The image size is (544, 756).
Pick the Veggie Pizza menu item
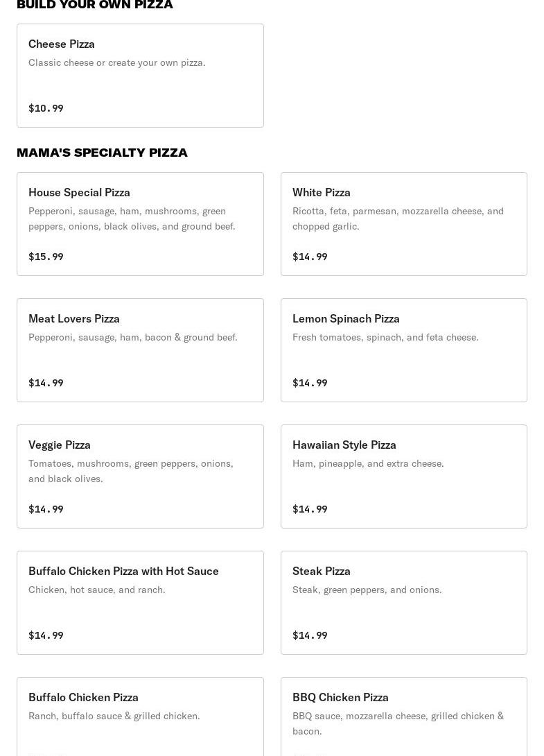click(x=140, y=476)
